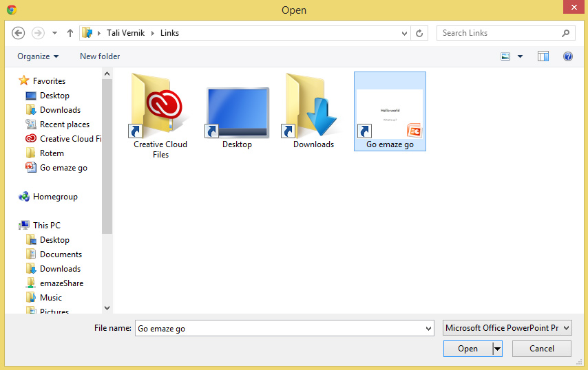
Task: Click sidebar scroll down arrow
Action: point(107,308)
